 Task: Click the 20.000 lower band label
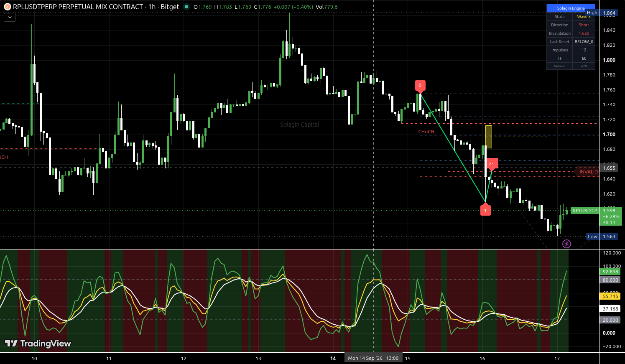point(610,320)
